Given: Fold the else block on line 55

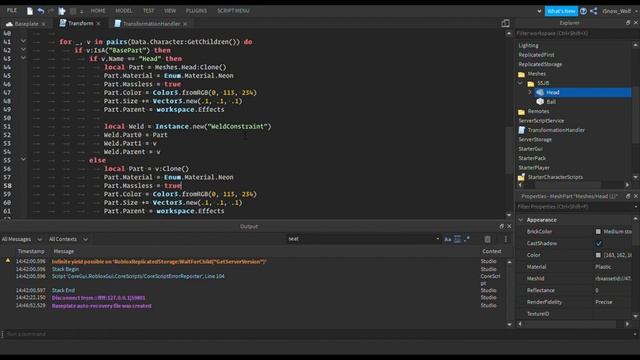Looking at the screenshot, I should 23,160.
